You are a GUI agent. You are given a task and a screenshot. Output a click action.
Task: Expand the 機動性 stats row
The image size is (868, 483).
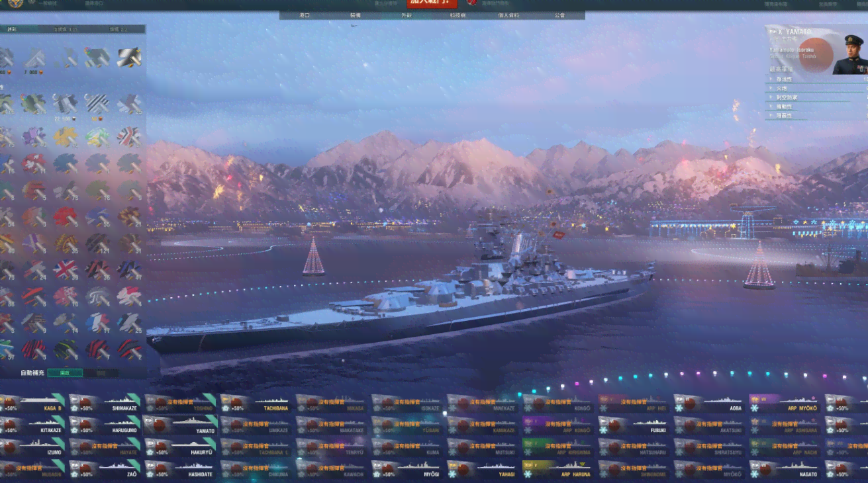pos(817,106)
